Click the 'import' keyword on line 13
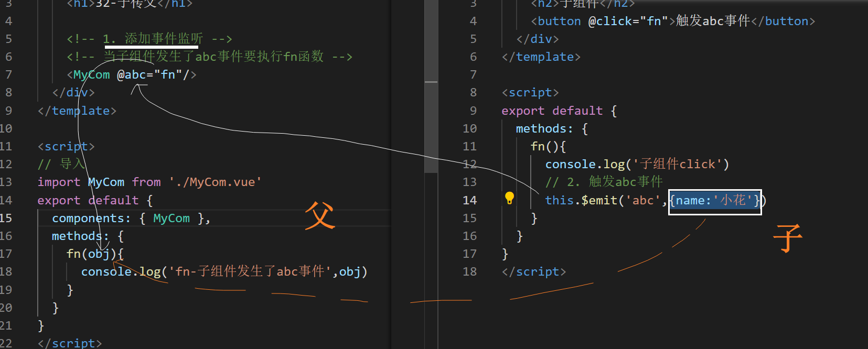 pos(59,182)
